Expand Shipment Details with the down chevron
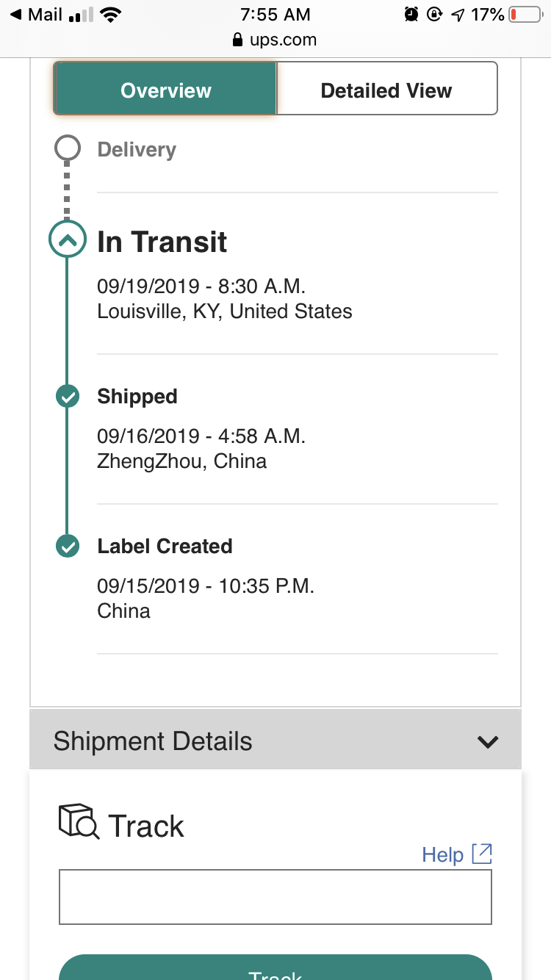This screenshot has width=551, height=980. click(x=488, y=742)
